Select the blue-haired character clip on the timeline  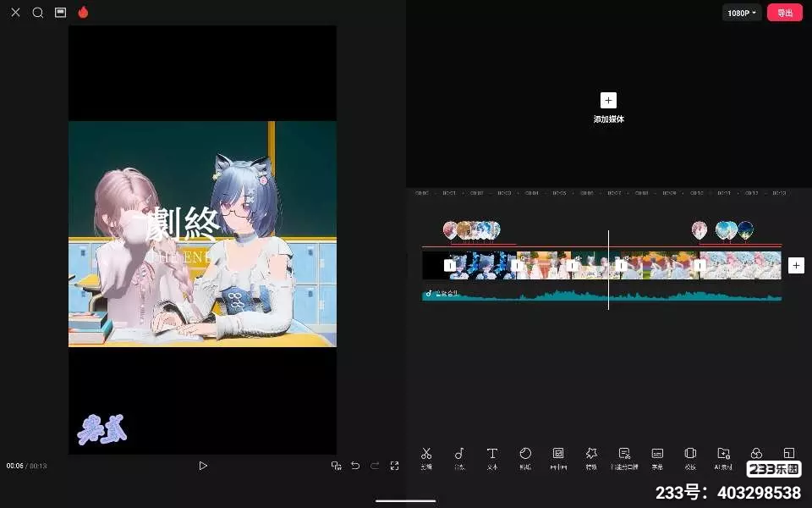483,265
